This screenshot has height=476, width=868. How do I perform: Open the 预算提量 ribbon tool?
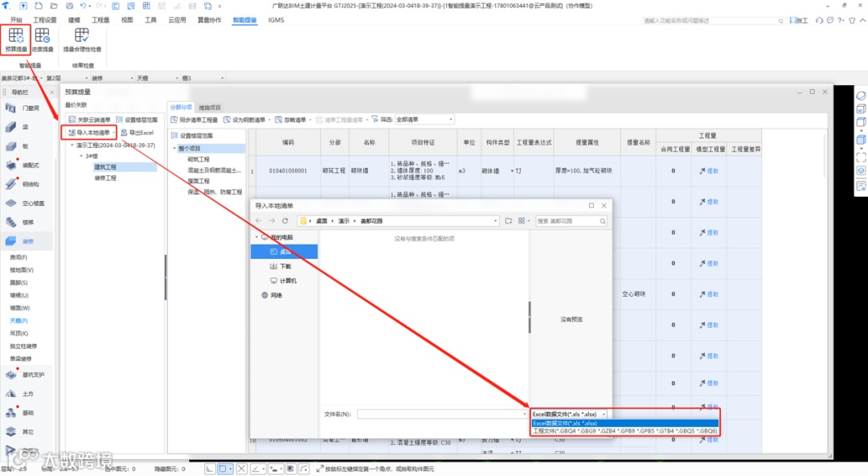[16, 40]
